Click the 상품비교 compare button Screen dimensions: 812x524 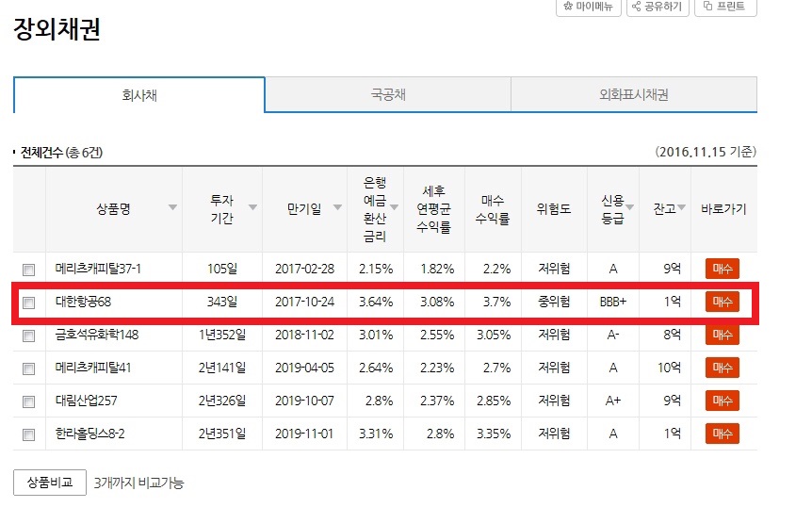[x=50, y=483]
